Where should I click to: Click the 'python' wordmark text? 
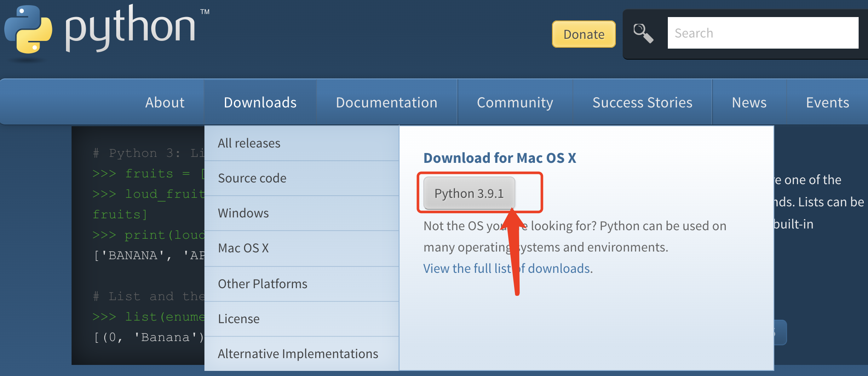(130, 28)
